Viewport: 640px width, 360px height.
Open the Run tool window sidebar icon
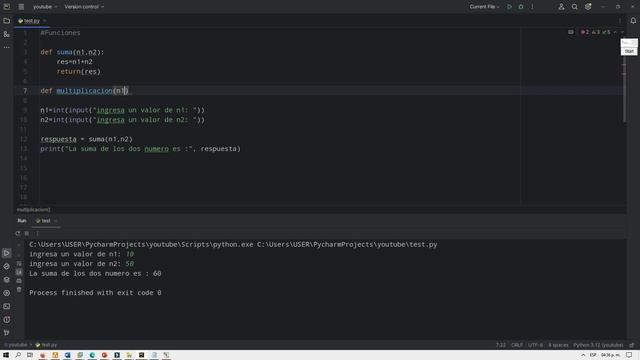pos(7,253)
